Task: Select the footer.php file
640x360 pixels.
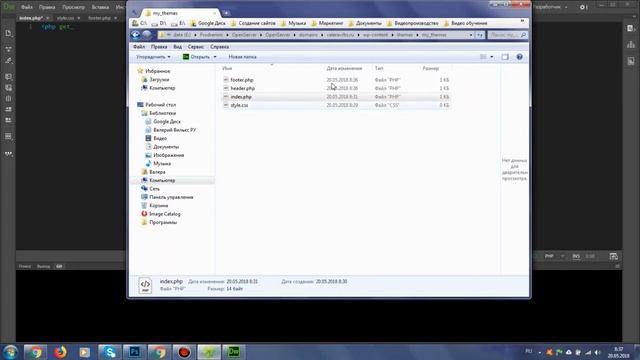Action: tap(242, 80)
